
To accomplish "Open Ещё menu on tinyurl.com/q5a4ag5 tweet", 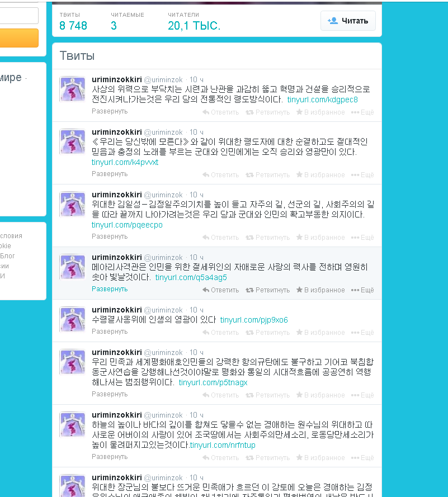I will pos(362,290).
